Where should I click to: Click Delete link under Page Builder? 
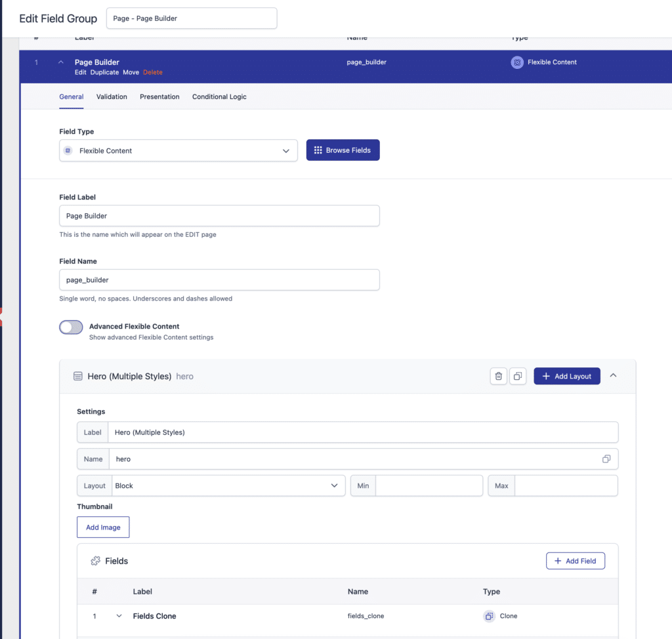(x=152, y=72)
